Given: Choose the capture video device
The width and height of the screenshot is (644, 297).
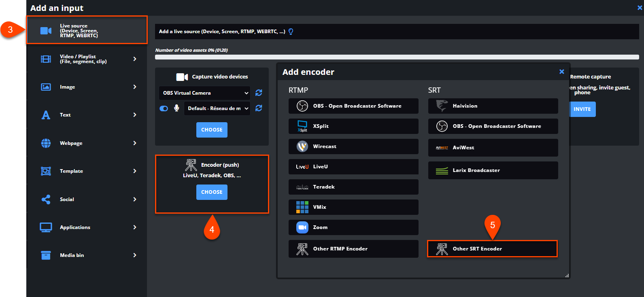Looking at the screenshot, I should pos(212,130).
